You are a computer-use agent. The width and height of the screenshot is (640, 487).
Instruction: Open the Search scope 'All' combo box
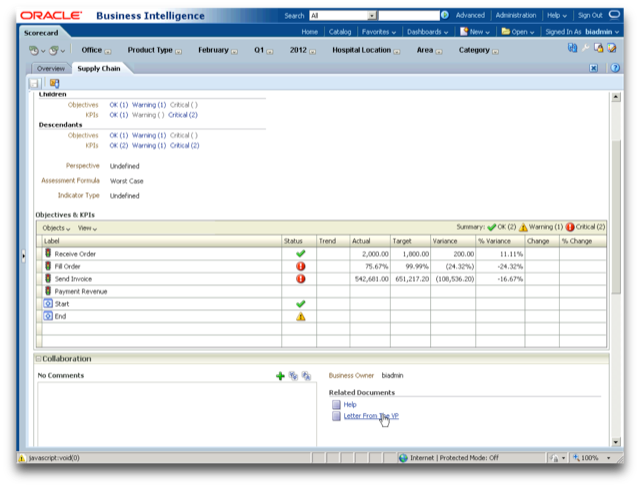[343, 16]
